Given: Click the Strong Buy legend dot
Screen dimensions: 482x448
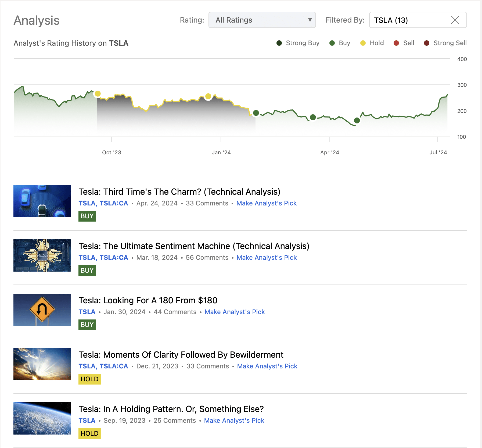Looking at the screenshot, I should (279, 43).
